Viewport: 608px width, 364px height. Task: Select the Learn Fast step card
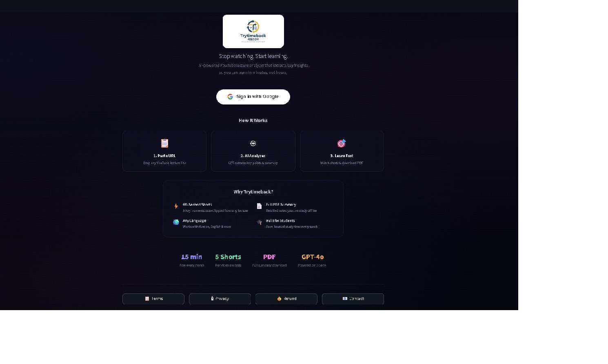click(x=342, y=151)
